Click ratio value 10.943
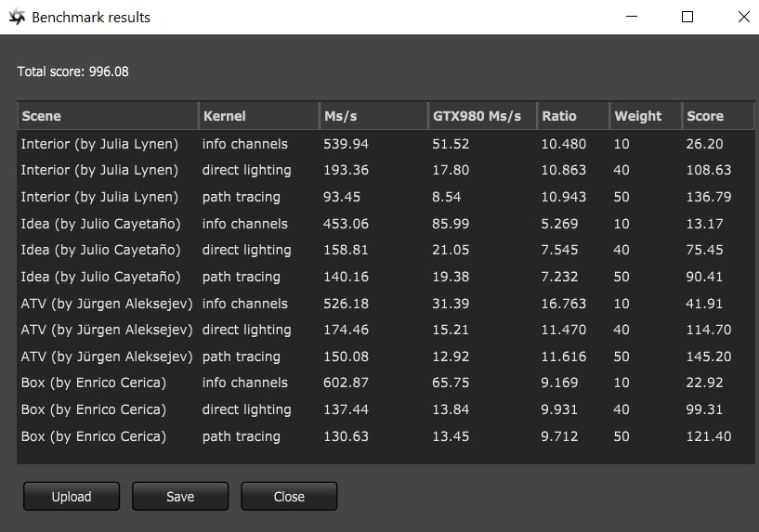This screenshot has width=759, height=532. pyautogui.click(x=563, y=197)
